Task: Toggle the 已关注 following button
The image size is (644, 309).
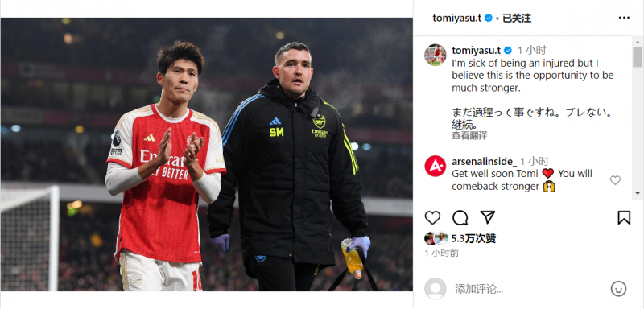Action: (x=517, y=18)
